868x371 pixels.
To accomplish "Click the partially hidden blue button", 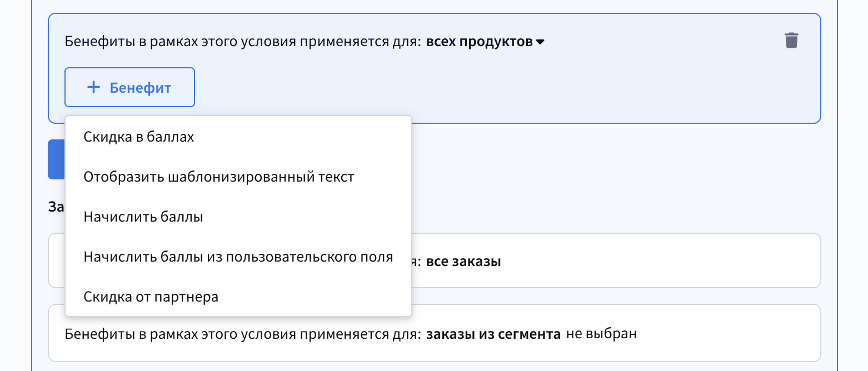I will coord(56,159).
